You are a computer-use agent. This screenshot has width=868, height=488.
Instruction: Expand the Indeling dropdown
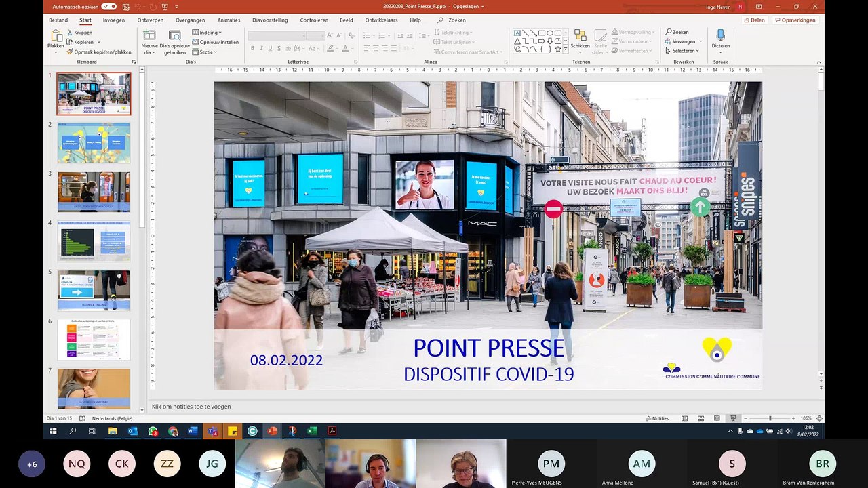pyautogui.click(x=208, y=32)
